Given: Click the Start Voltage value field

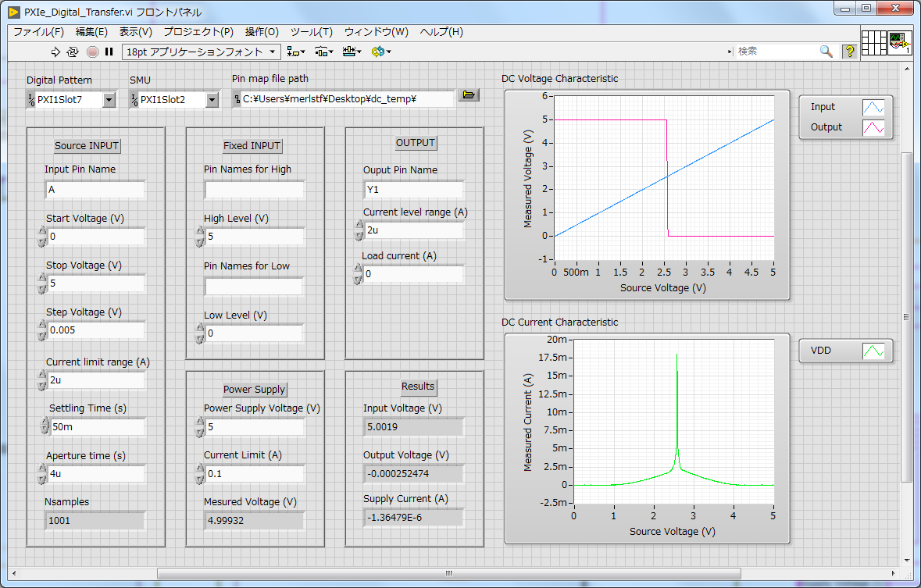Looking at the screenshot, I should (x=96, y=236).
